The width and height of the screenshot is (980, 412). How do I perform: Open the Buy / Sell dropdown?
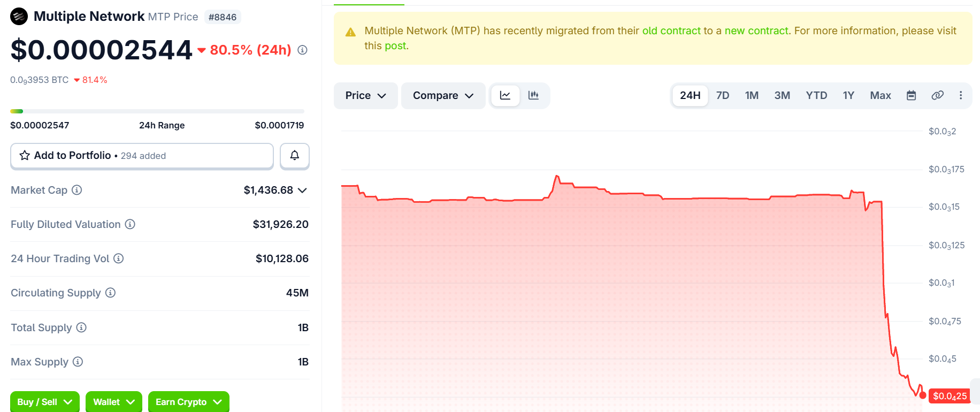(x=45, y=402)
